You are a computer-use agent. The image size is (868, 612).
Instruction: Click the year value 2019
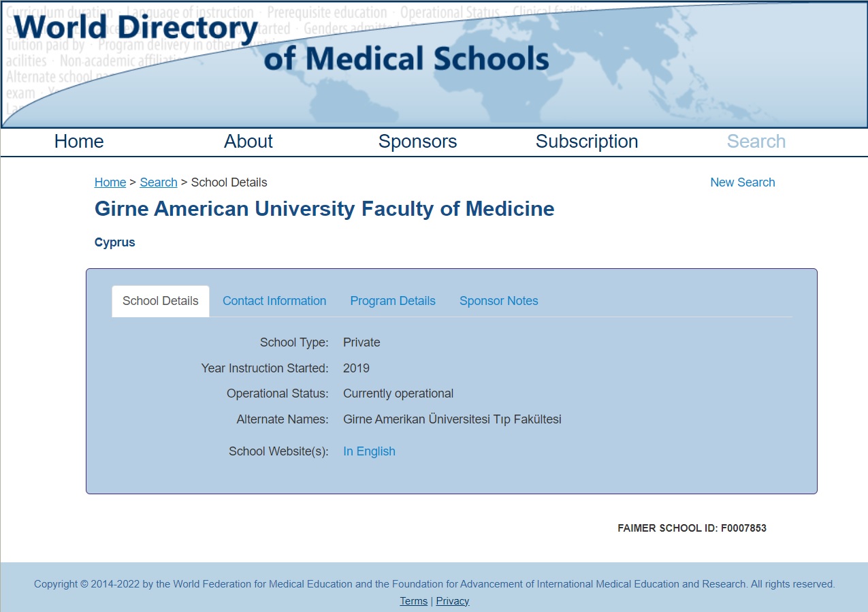pos(356,368)
